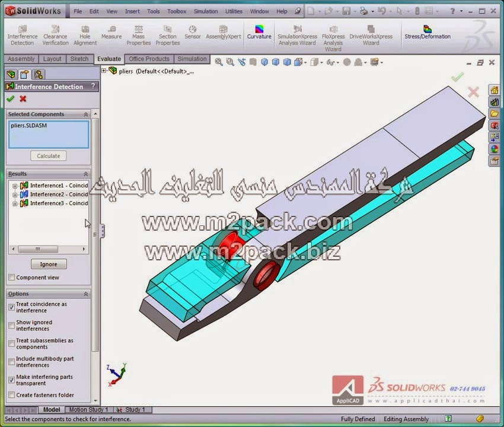This screenshot has width=504, height=427.
Task: Open the Hide/Show items dropdown arrow
Action: point(338,63)
